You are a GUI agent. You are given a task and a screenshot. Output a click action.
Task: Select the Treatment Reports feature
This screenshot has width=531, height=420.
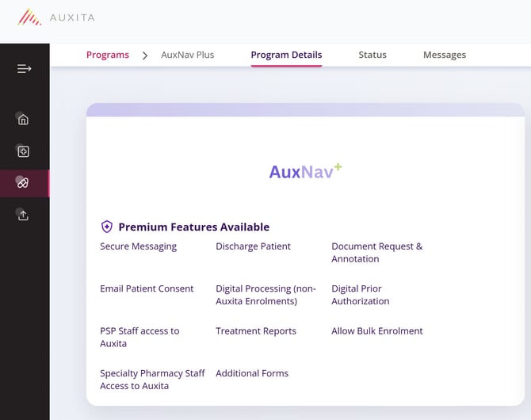click(x=256, y=331)
